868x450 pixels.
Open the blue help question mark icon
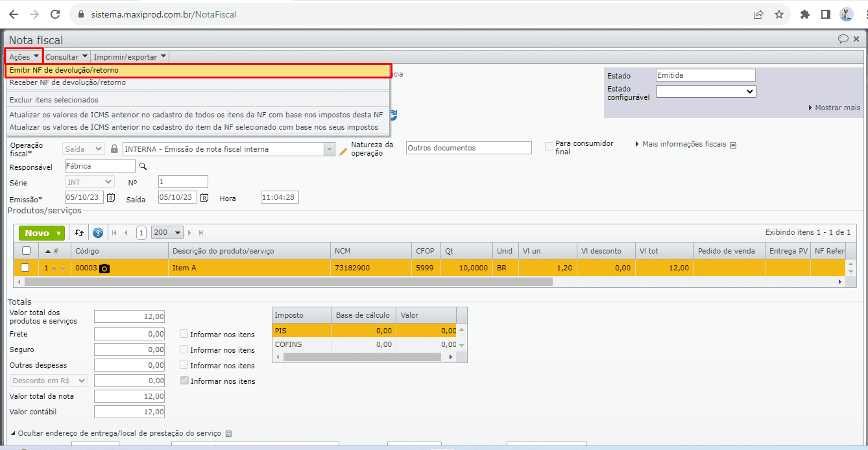(98, 233)
